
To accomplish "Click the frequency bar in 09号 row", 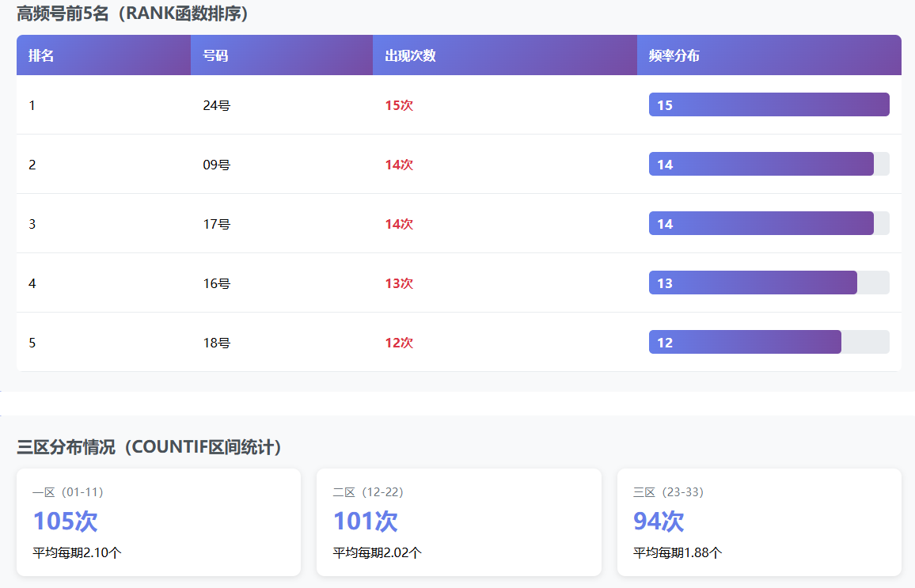I will (x=761, y=165).
